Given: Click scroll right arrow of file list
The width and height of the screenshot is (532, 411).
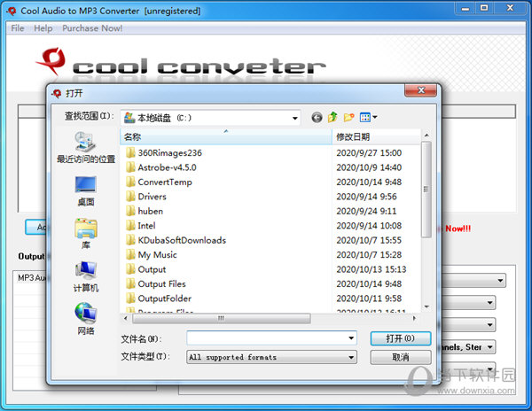Looking at the screenshot, I should pyautogui.click(x=414, y=318).
